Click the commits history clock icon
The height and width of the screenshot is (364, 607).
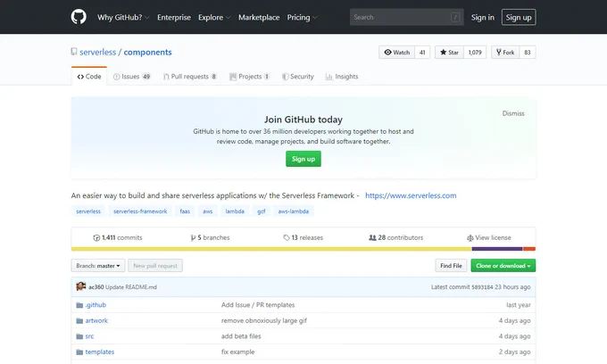point(96,238)
